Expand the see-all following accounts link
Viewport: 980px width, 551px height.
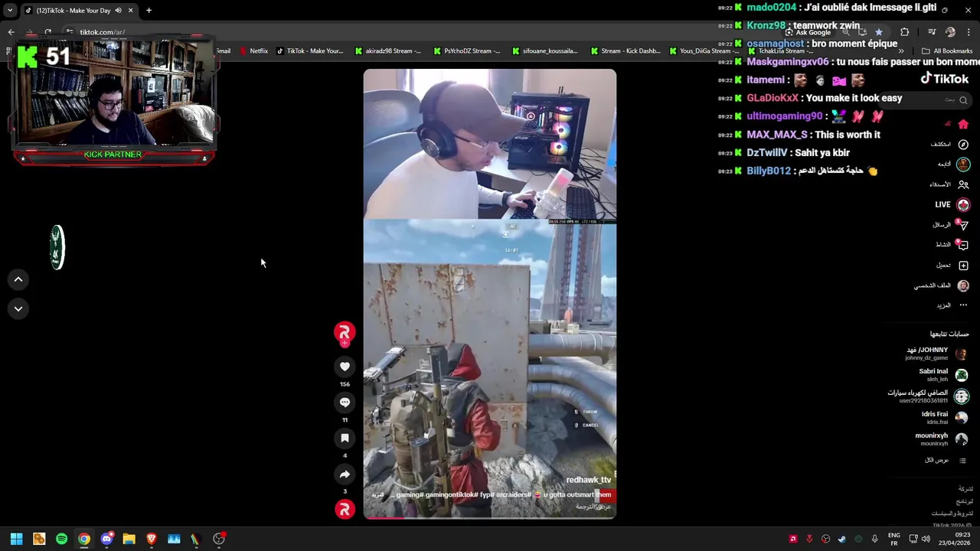(x=947, y=461)
